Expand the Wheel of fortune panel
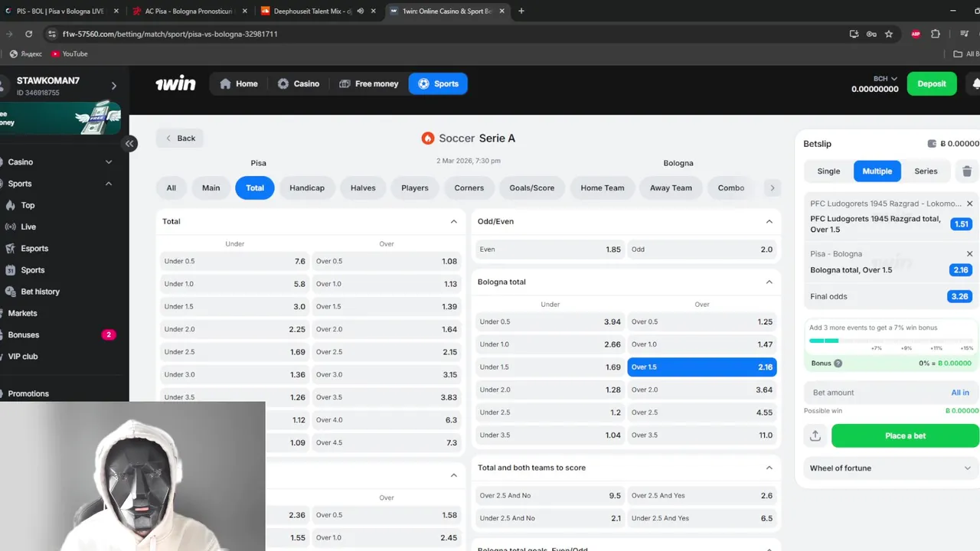This screenshot has width=980, height=551. (967, 468)
